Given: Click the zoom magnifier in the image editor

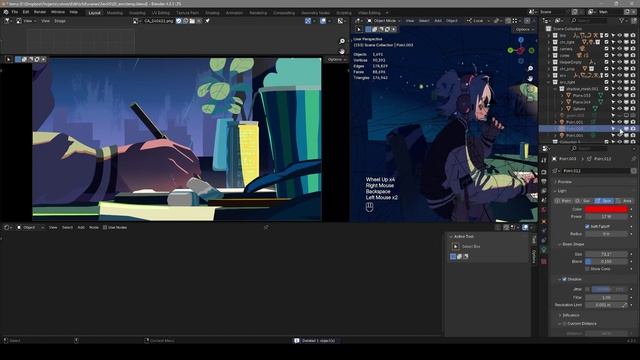Looking at the screenshot, I should 342,41.
